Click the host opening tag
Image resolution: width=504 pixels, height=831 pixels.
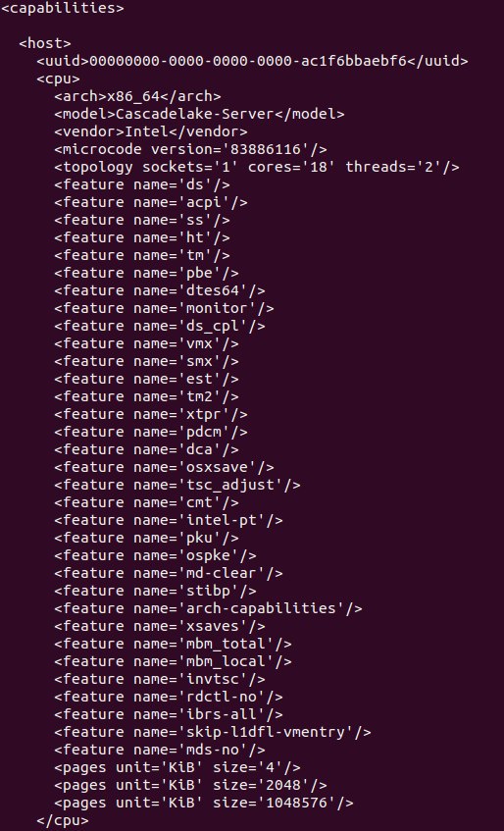click(45, 43)
